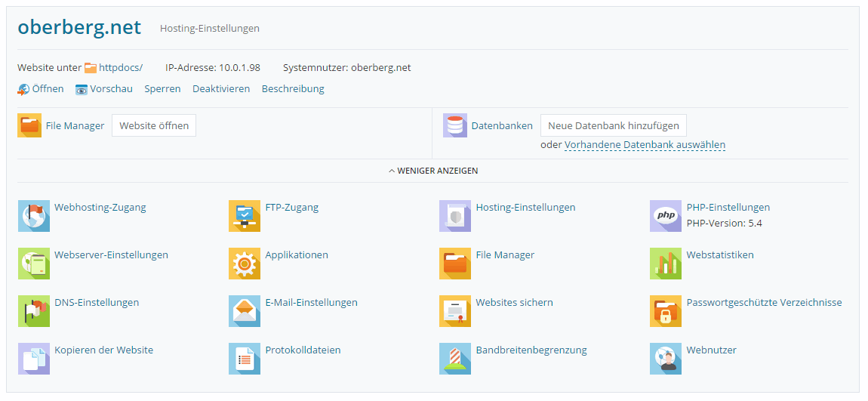This screenshot has width=868, height=401.
Task: Collapse section with Weniger Anzeigen
Action: pos(433,171)
